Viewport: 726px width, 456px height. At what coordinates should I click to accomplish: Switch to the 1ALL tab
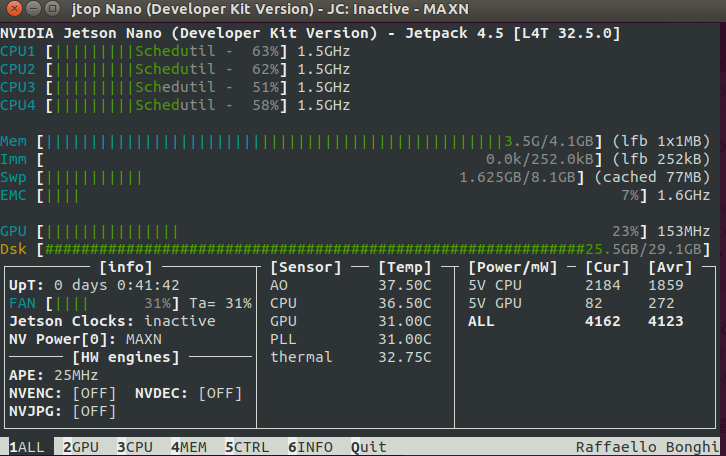pyautogui.click(x=27, y=447)
